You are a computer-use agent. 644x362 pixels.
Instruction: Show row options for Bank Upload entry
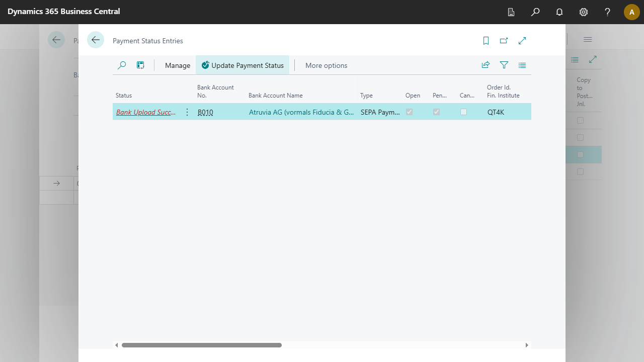(x=187, y=112)
